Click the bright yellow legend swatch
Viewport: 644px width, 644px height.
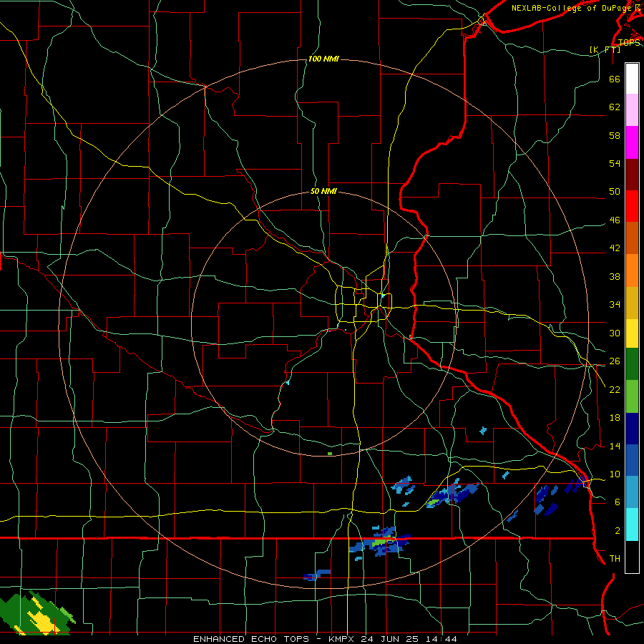(632, 333)
